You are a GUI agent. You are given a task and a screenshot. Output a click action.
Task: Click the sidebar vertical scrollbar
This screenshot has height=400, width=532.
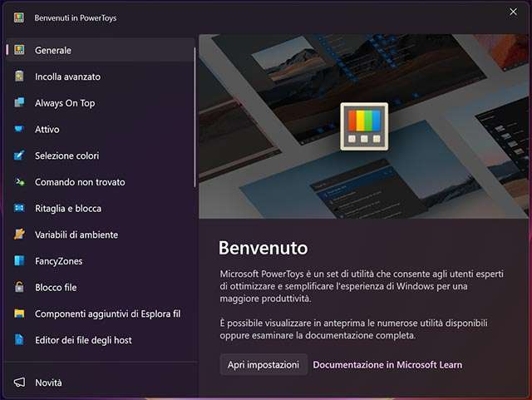coord(195,117)
